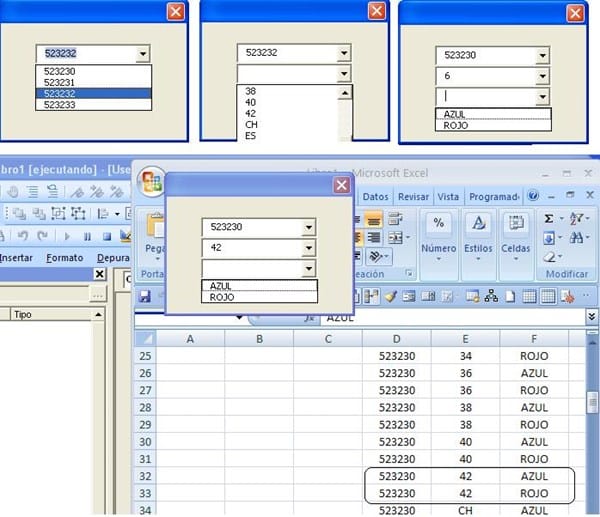Click the blank page icon in quick toolbar

click(510, 297)
